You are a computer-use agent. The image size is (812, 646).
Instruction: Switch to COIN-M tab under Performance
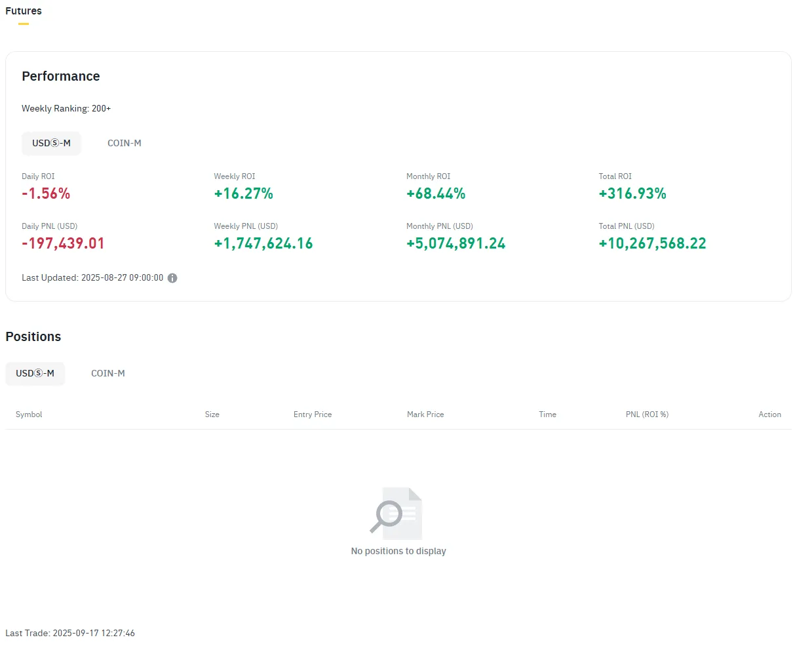coord(125,143)
